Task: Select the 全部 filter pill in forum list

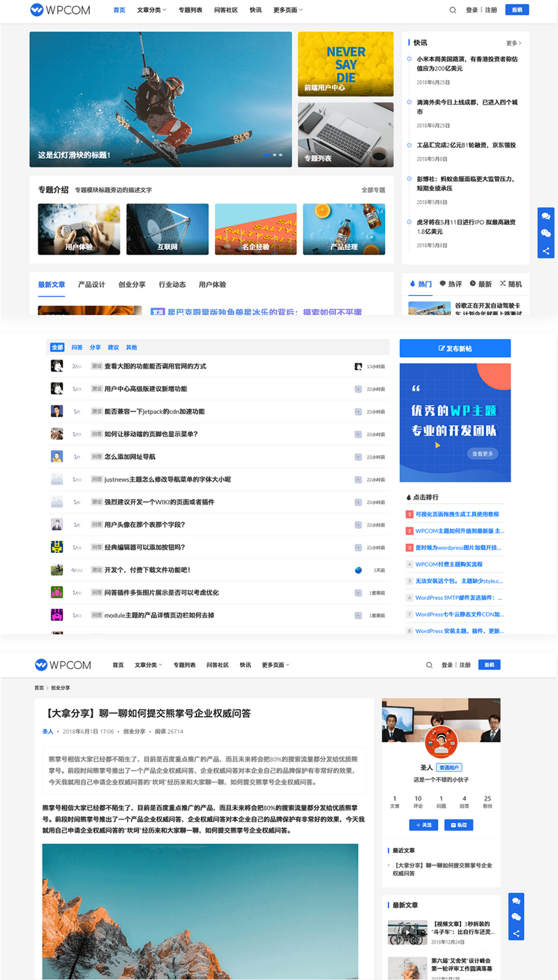Action: click(56, 347)
